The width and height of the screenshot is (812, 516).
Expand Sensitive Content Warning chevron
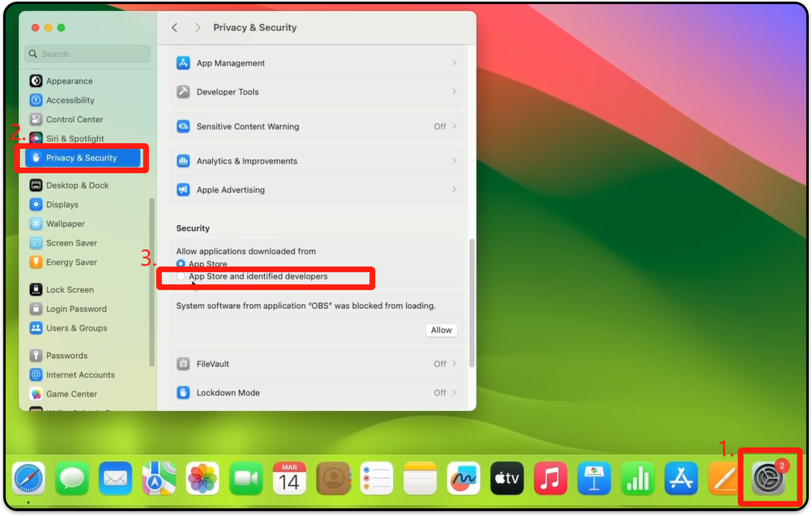click(x=454, y=126)
